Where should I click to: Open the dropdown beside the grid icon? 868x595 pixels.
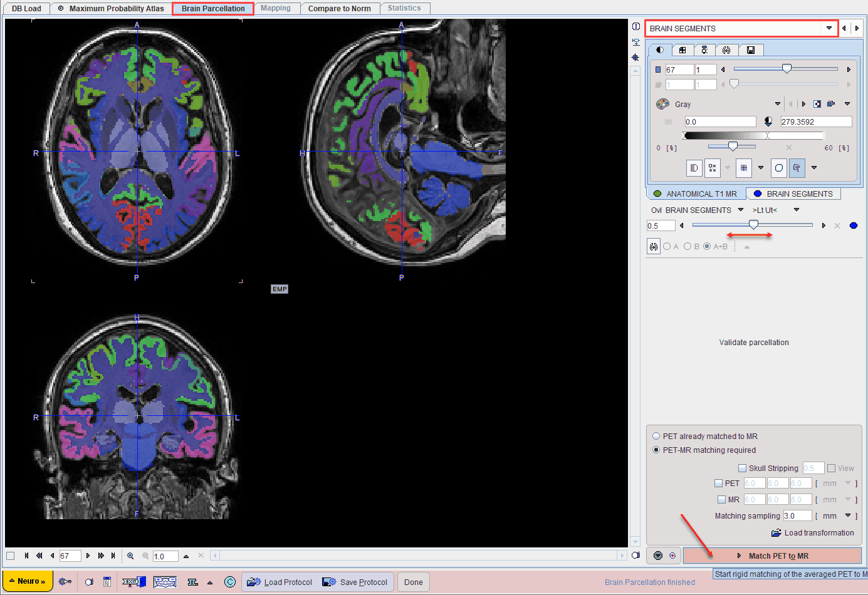(x=761, y=168)
